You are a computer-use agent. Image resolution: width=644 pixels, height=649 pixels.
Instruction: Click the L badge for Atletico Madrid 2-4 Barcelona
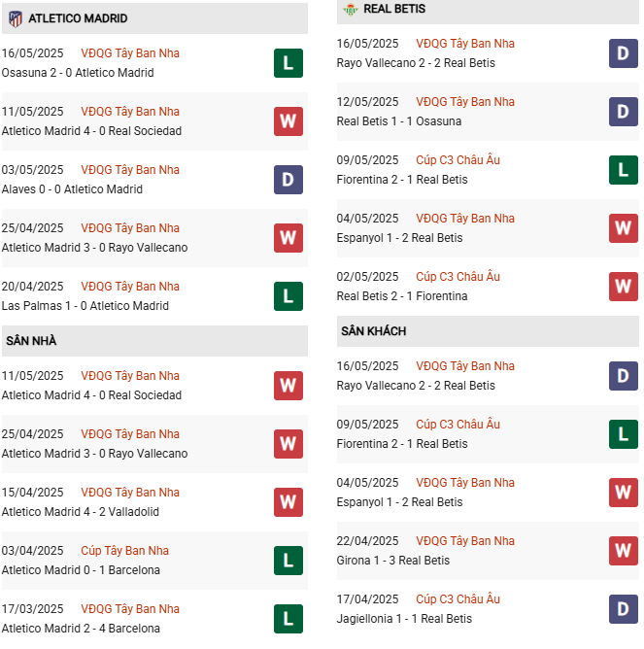[288, 619]
